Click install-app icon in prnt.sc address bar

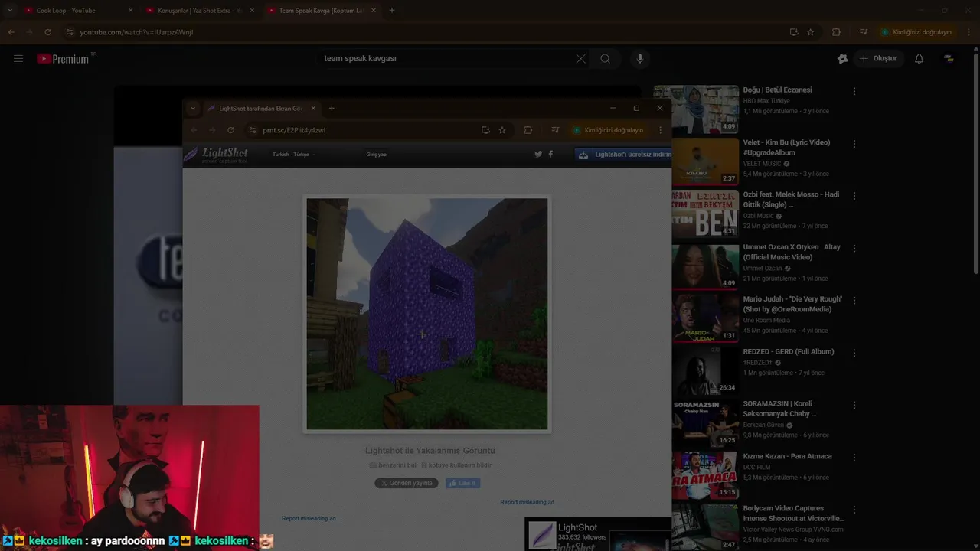(485, 130)
